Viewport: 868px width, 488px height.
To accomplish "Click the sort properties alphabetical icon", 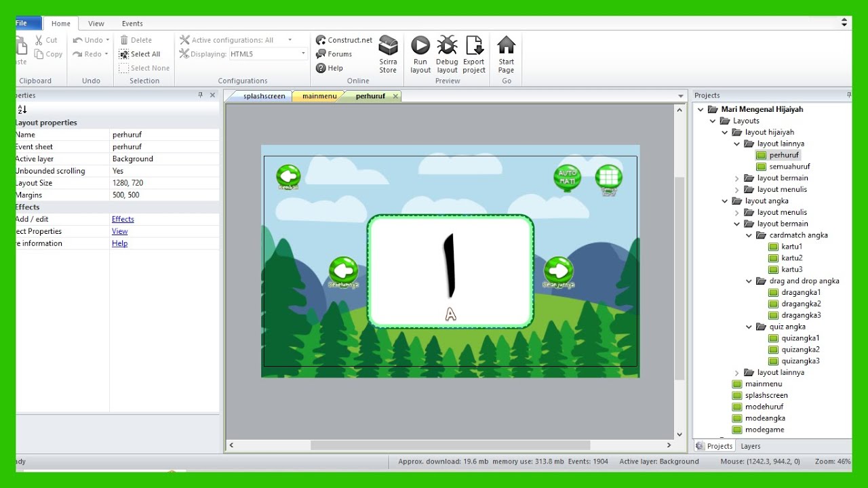I will [22, 109].
